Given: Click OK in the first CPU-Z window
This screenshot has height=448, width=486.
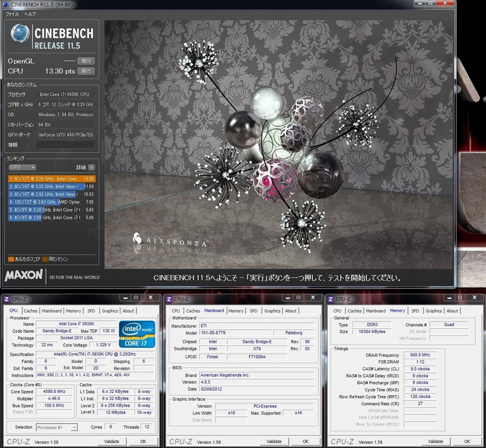Looking at the screenshot, I should tap(143, 441).
